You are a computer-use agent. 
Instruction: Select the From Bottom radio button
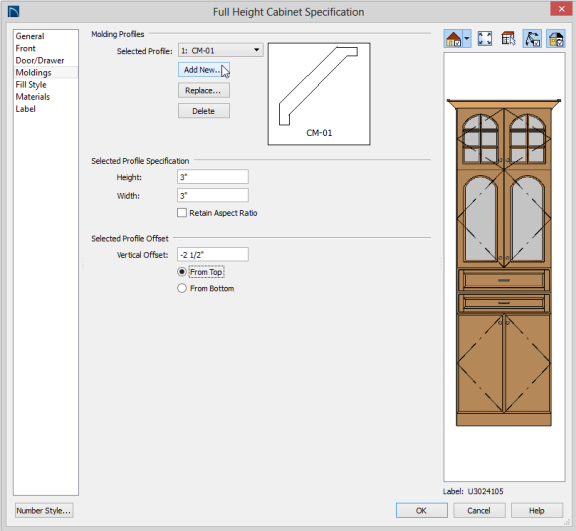(182, 288)
